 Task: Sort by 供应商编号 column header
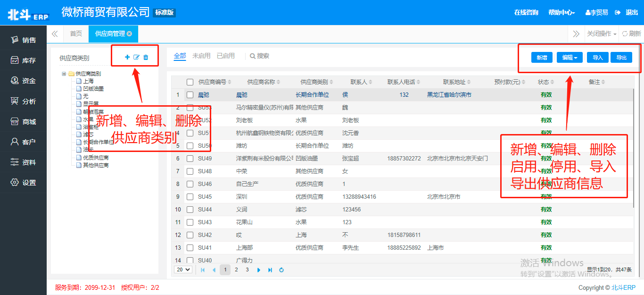point(215,82)
